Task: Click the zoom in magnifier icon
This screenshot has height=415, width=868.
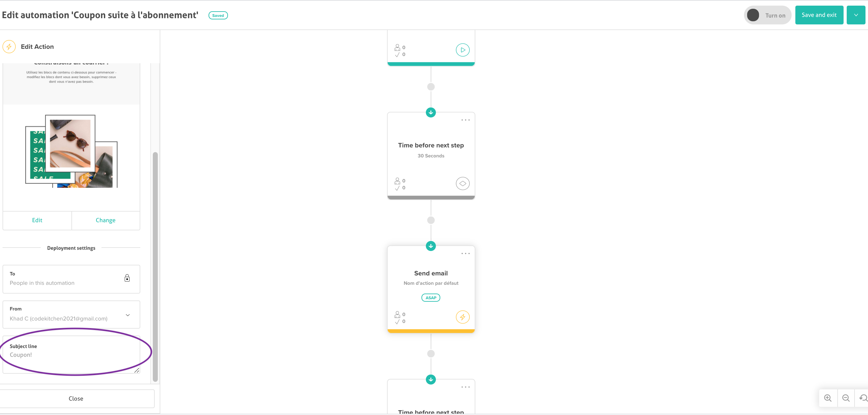Action: tap(828, 398)
